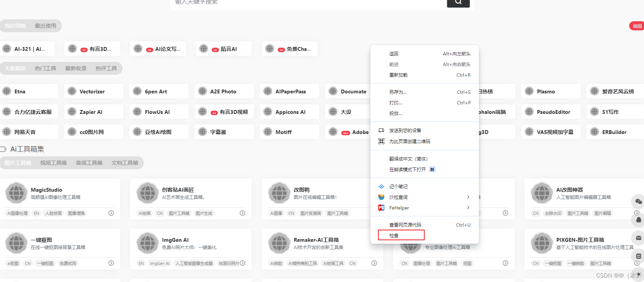644x282 pixels.
Task: Switch to the 音频工具箱 tab
Action: pos(89,163)
